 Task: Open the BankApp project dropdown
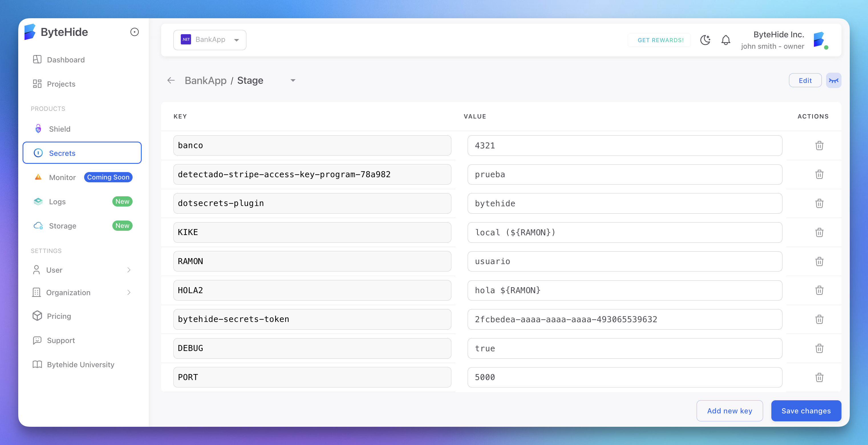[210, 40]
